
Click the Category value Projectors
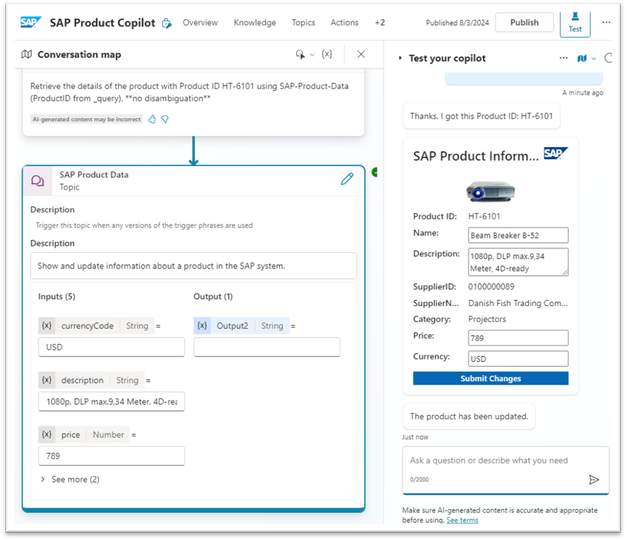click(x=487, y=319)
